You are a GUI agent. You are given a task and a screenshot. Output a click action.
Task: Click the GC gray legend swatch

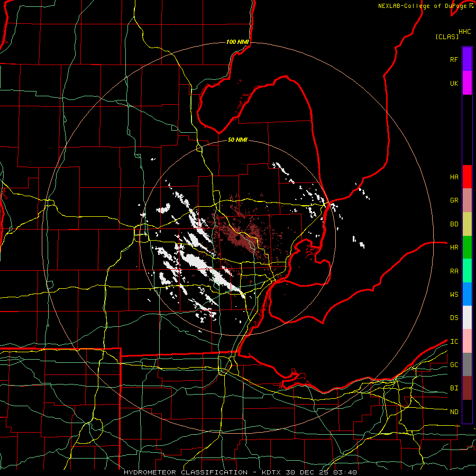(x=467, y=364)
